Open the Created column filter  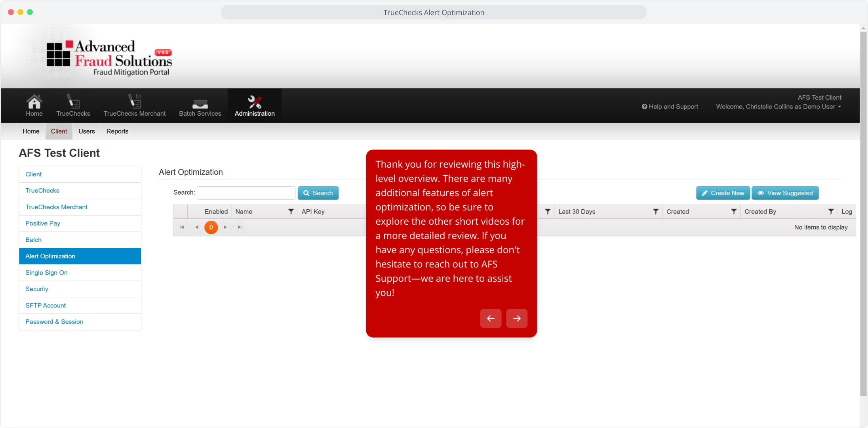(x=734, y=212)
